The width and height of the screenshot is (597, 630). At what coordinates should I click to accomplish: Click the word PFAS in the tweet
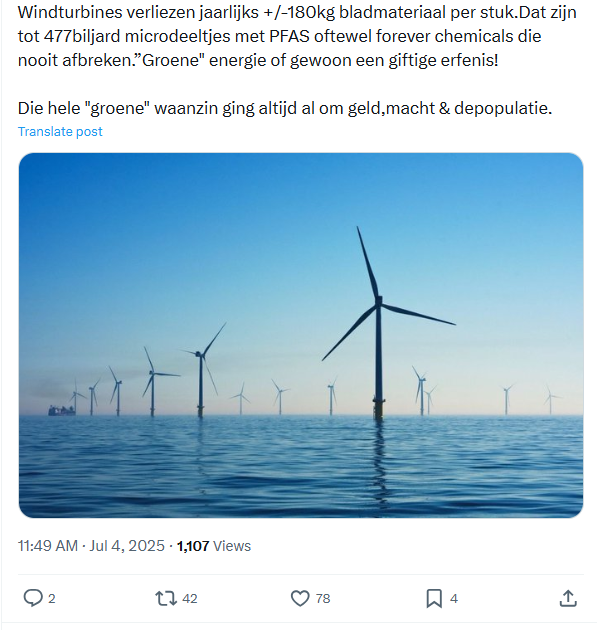(x=289, y=36)
